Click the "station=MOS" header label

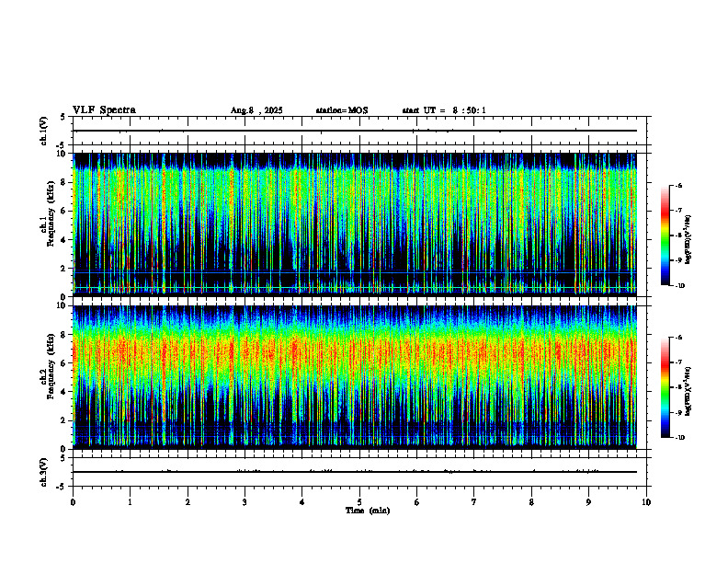(x=342, y=110)
